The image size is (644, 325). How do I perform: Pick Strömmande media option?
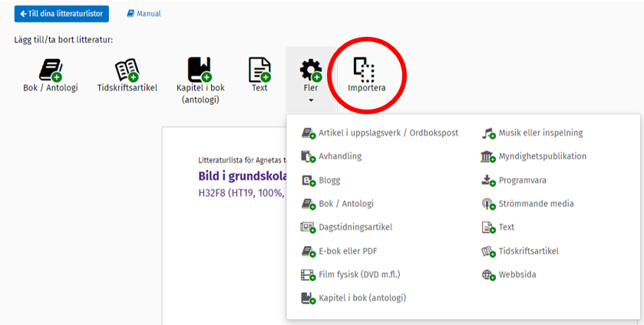click(x=536, y=204)
